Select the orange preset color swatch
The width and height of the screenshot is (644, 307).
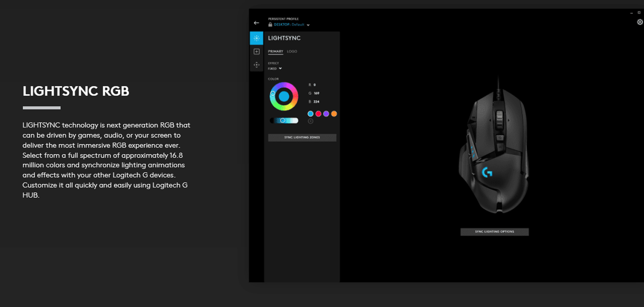point(334,113)
